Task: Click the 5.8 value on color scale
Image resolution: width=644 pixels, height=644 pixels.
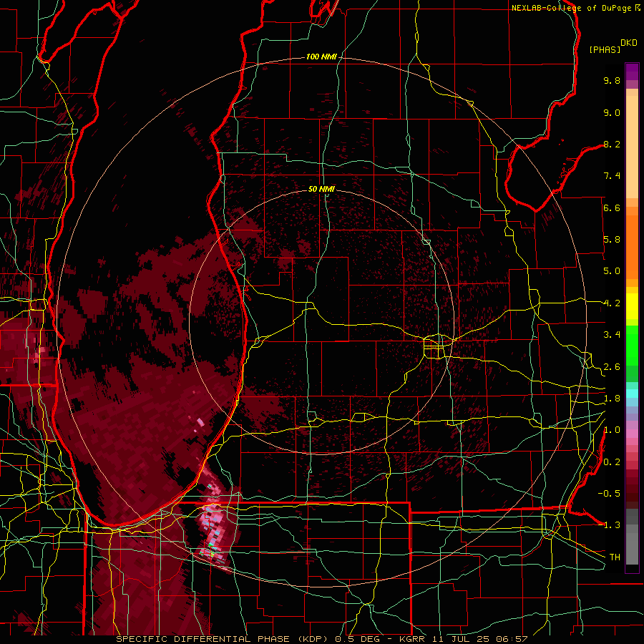Action: (612, 240)
